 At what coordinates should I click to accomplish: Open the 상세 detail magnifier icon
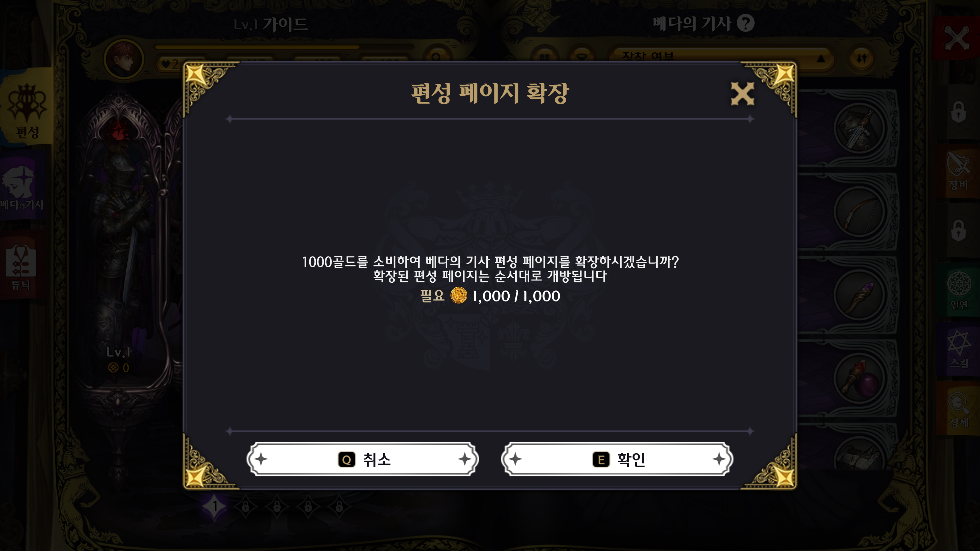[x=959, y=409]
